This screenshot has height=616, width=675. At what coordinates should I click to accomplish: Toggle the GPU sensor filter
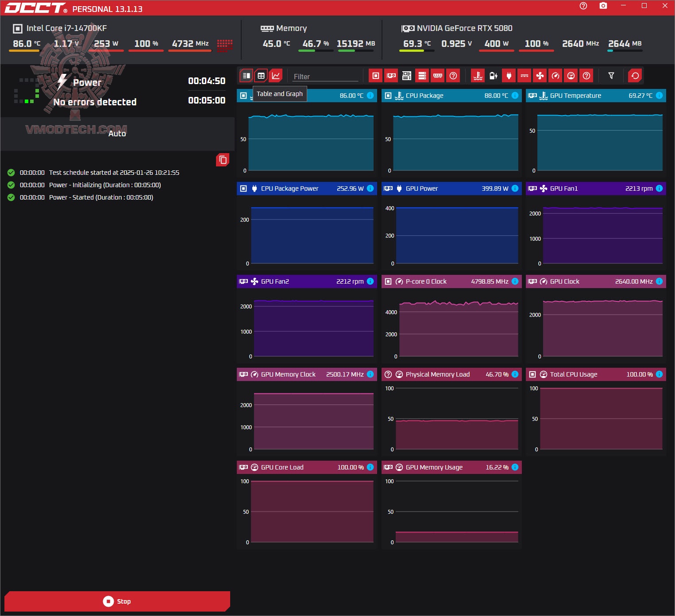point(391,76)
